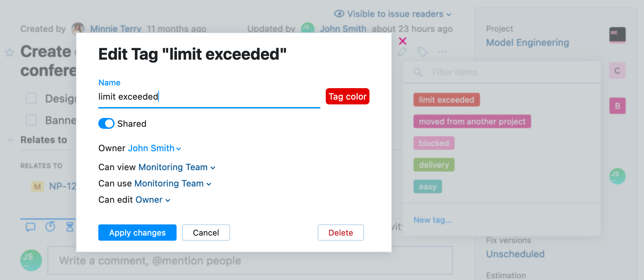
Task: Open the Tag color picker
Action: pyautogui.click(x=347, y=96)
